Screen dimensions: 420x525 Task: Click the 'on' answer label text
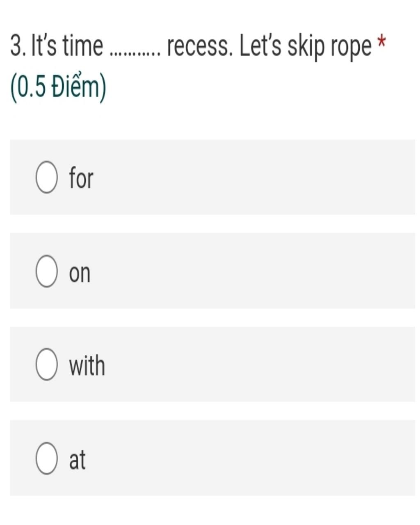point(80,273)
